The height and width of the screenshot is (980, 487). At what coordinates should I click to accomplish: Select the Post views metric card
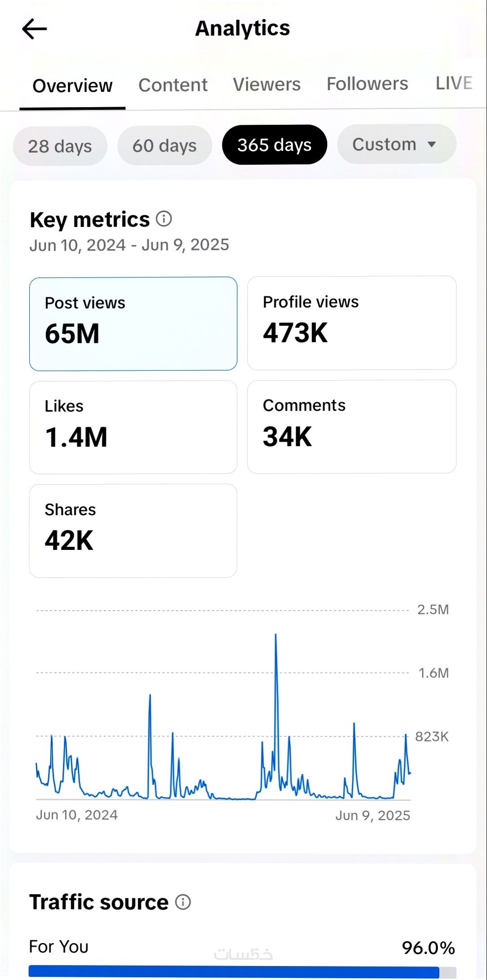(x=133, y=323)
